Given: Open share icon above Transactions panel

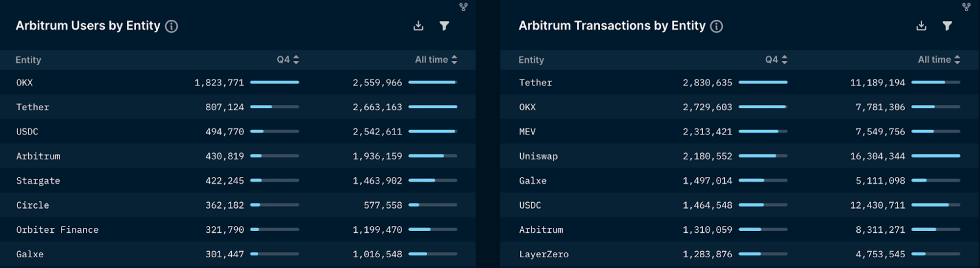Looking at the screenshot, I should click(x=966, y=7).
